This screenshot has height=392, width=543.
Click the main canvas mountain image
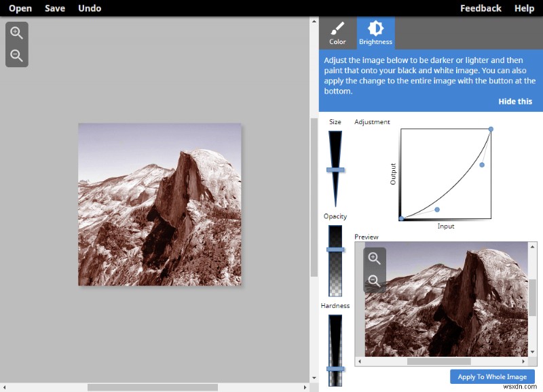tap(160, 204)
